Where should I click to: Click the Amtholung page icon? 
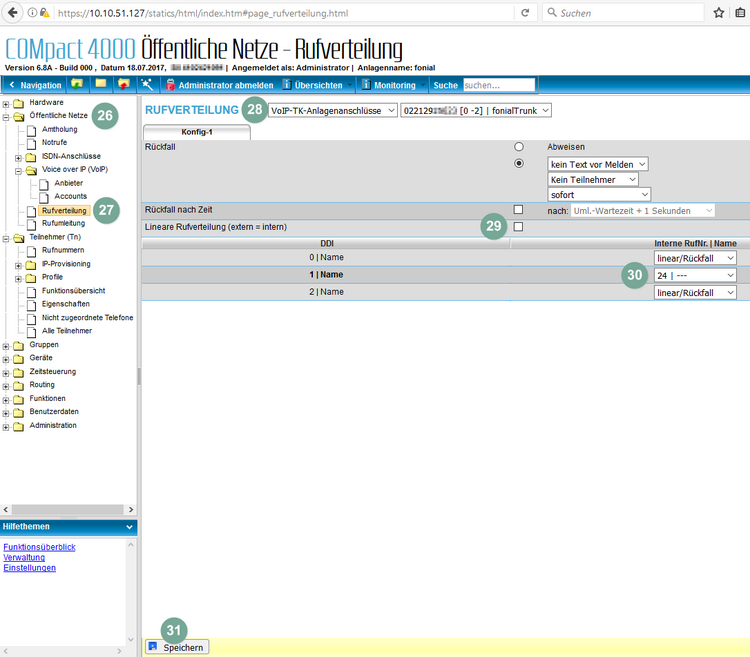(x=32, y=131)
